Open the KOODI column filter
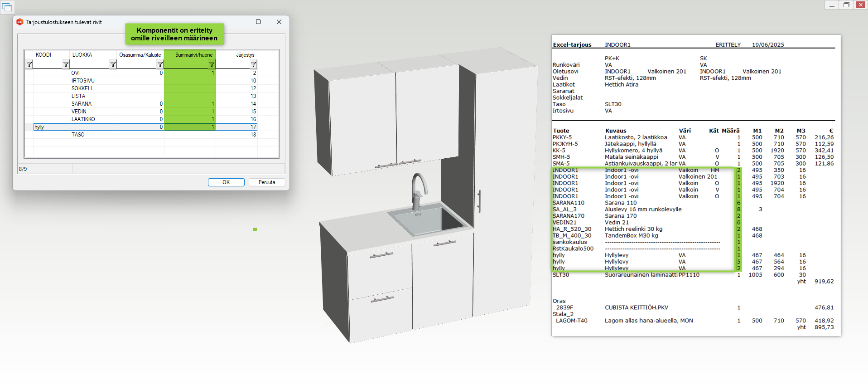The height and width of the screenshot is (390, 868). pyautogui.click(x=66, y=64)
